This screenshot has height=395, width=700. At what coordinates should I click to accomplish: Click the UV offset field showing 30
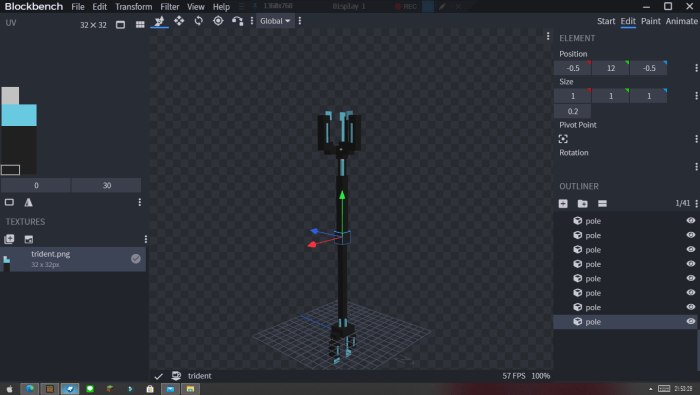[x=106, y=185]
